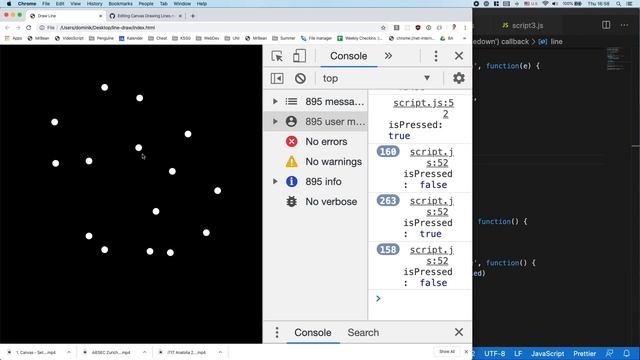Image resolution: width=640 pixels, height=360 pixels.
Task: Open the Wi-Fi status menu
Action: click(546, 4)
